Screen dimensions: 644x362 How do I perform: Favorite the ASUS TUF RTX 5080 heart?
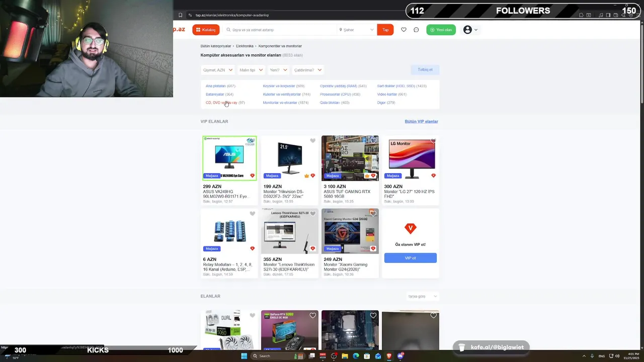tap(373, 141)
